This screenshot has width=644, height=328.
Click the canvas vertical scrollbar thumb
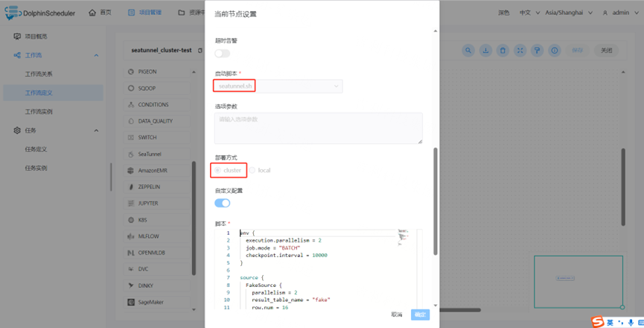(x=623, y=187)
